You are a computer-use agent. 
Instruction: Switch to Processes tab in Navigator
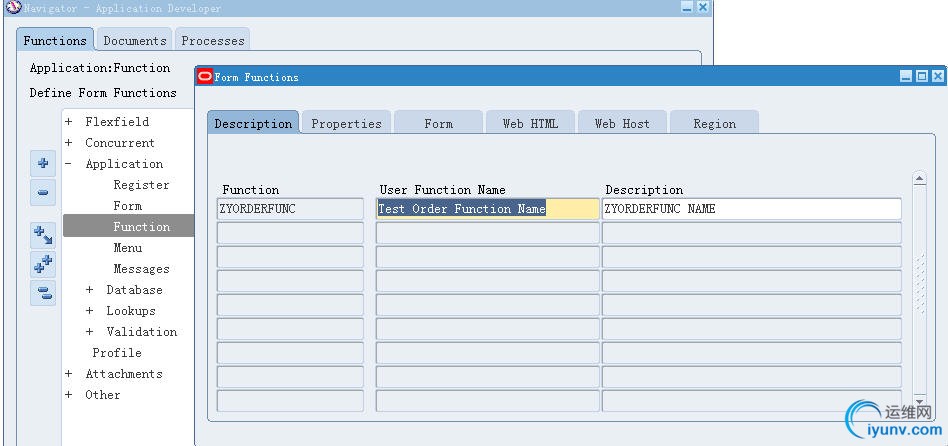click(x=213, y=40)
